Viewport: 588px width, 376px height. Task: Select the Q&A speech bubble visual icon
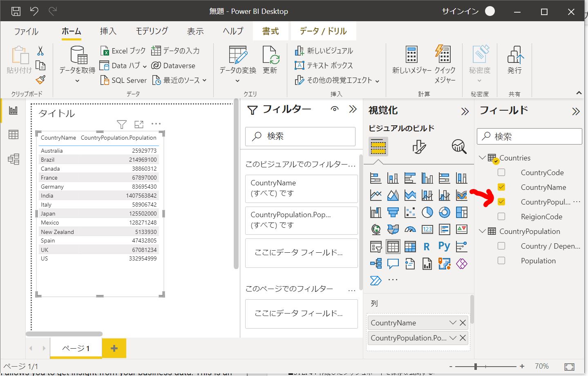[393, 264]
